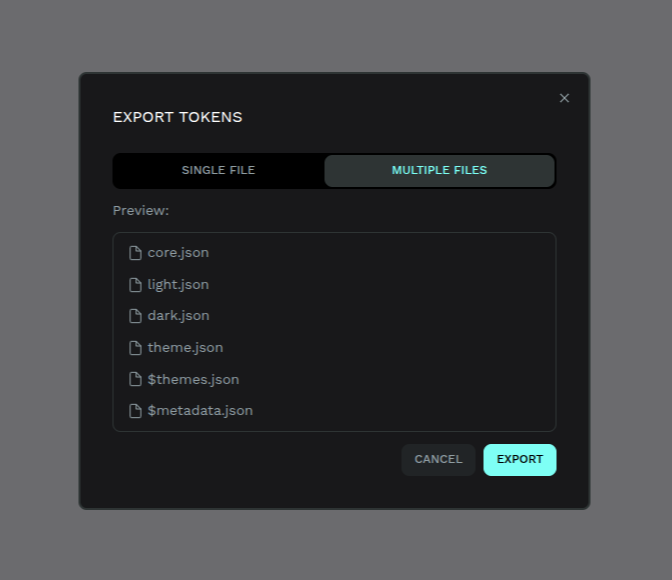Switch to the Single File tab
672x580 pixels.
pos(218,171)
